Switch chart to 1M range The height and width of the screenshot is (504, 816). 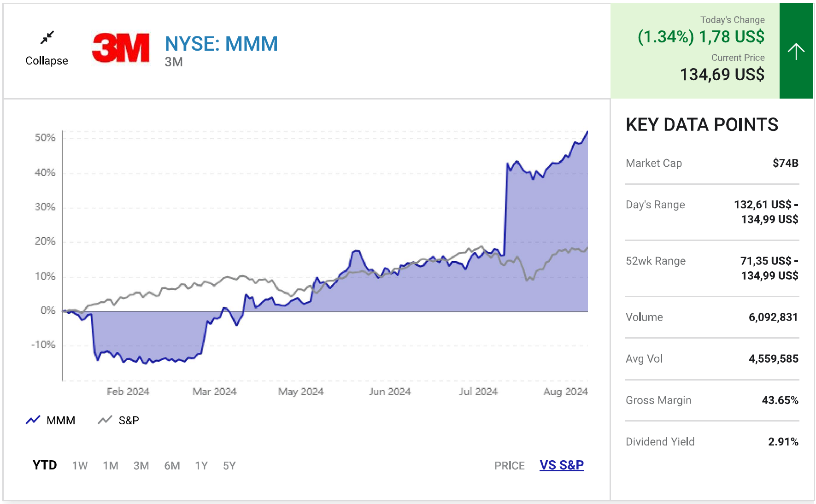click(111, 466)
